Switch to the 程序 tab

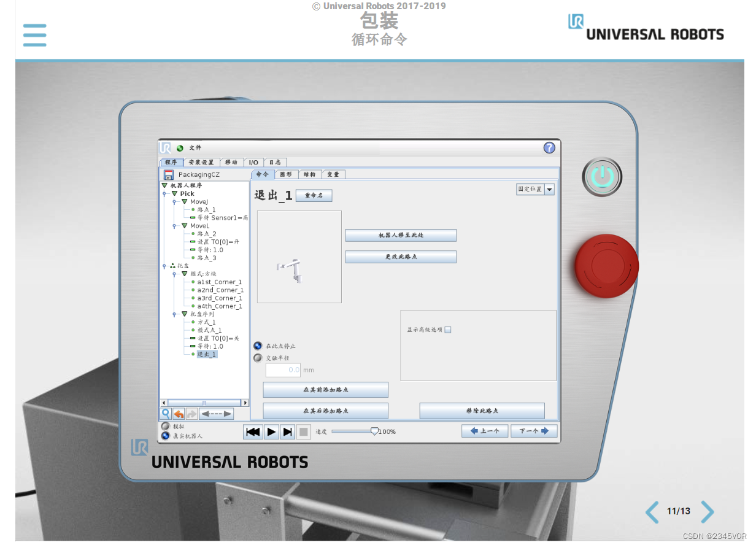tap(171, 162)
